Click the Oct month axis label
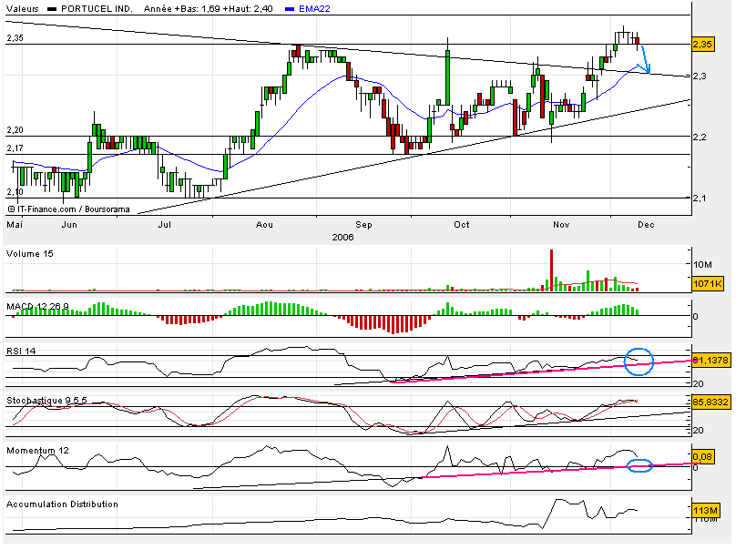This screenshot has height=550, width=756. (462, 225)
